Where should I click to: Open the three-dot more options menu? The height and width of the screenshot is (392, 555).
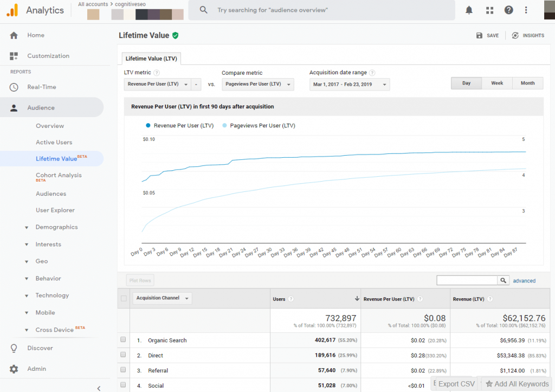(x=526, y=10)
